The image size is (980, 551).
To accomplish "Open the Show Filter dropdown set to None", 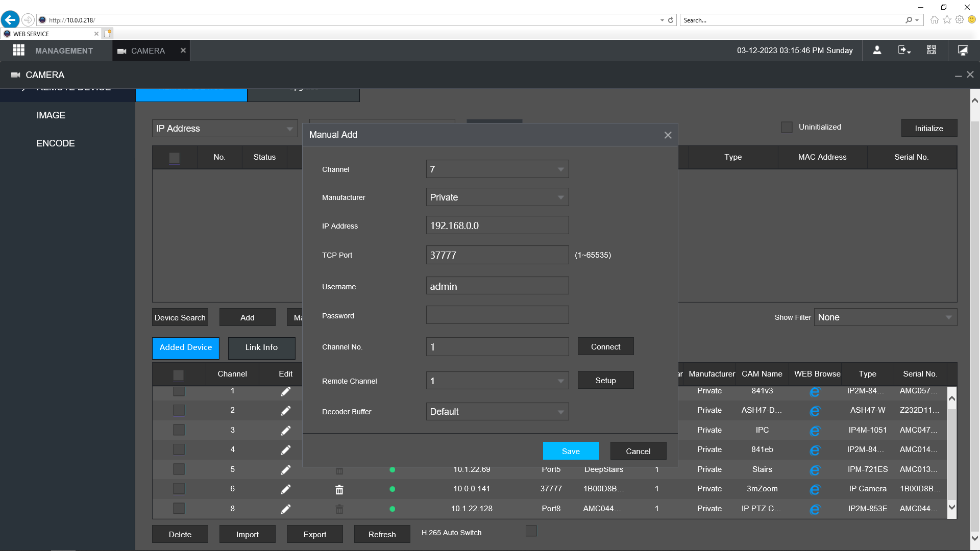I will coord(886,317).
